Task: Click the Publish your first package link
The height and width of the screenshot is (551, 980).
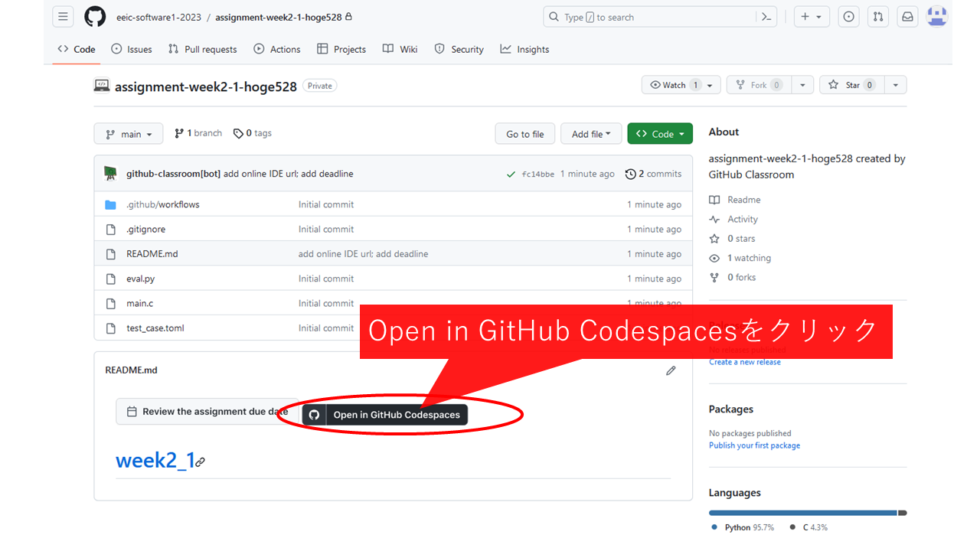Action: (754, 445)
